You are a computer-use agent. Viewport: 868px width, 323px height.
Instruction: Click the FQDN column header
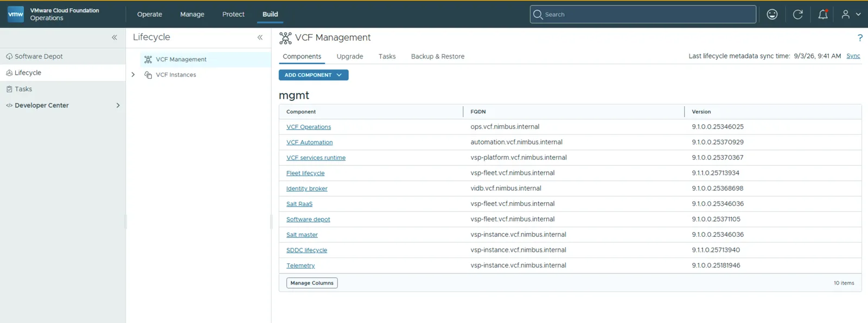pyautogui.click(x=478, y=112)
